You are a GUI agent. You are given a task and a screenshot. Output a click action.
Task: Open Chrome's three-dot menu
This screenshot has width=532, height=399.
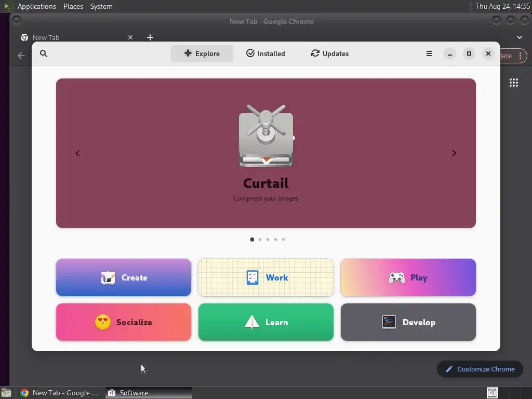520,56
